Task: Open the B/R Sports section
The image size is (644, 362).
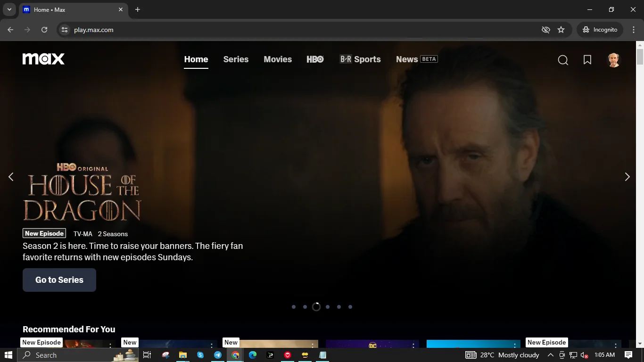Action: point(360,59)
